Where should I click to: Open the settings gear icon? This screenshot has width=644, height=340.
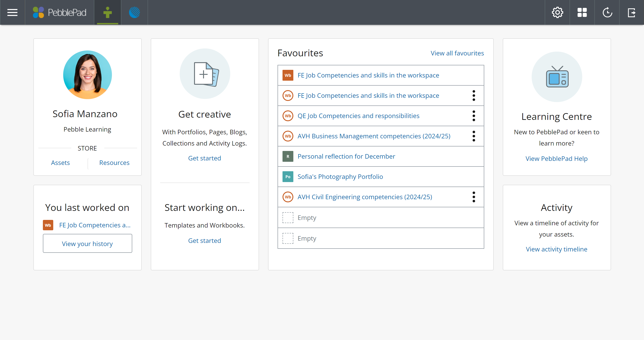point(557,12)
